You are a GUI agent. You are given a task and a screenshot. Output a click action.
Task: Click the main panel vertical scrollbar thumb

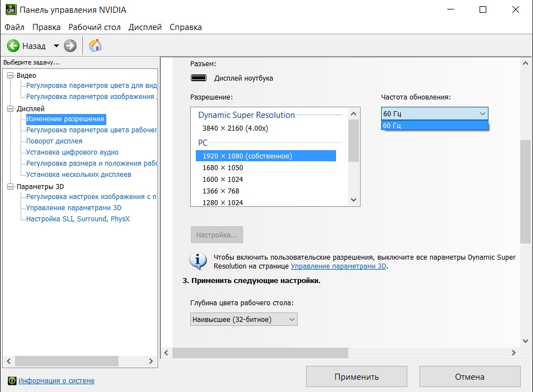(525, 192)
